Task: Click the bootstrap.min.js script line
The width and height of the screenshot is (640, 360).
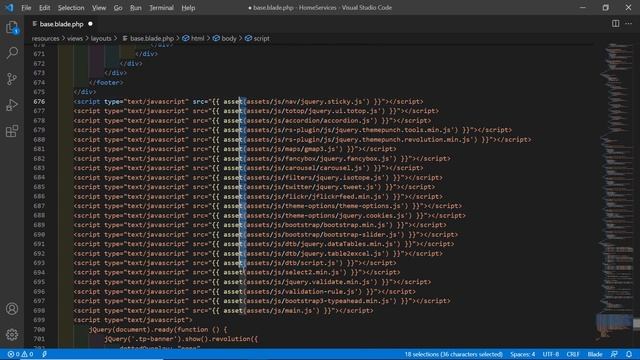Action: [260, 225]
